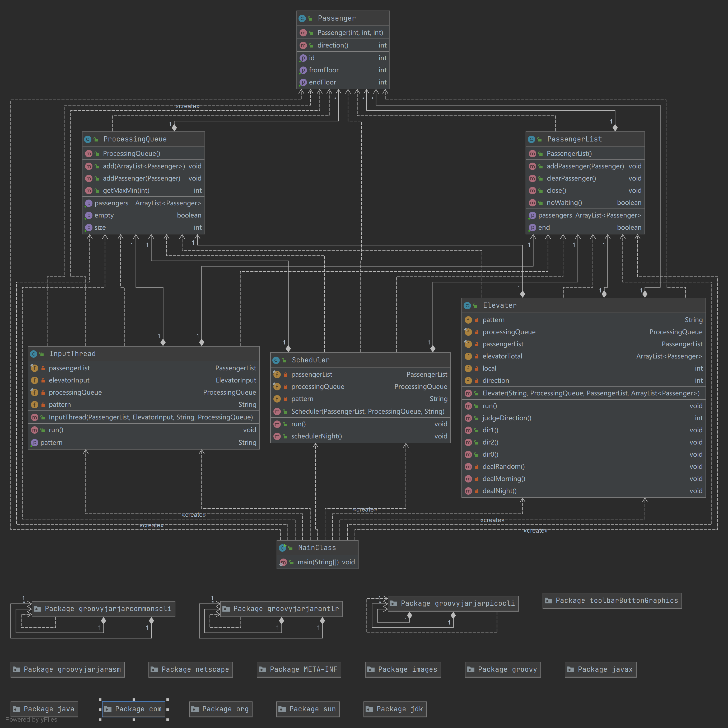Select the Package toolbarButtonGraphics node
Image resolution: width=728 pixels, height=728 pixels.
(612, 601)
